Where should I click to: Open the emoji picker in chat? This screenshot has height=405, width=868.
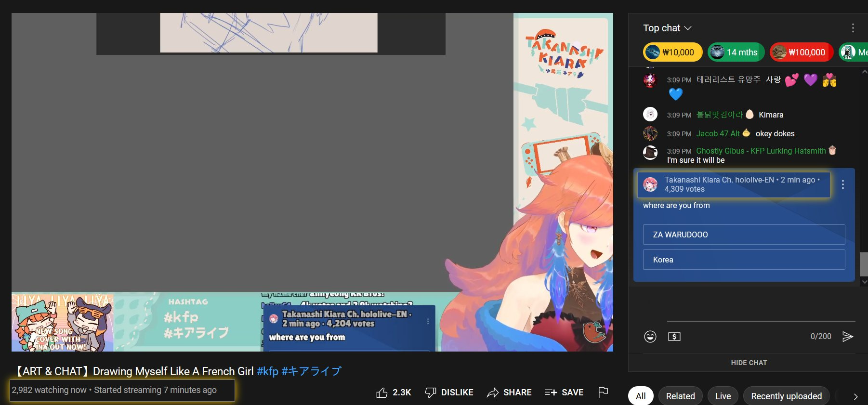[x=650, y=337]
